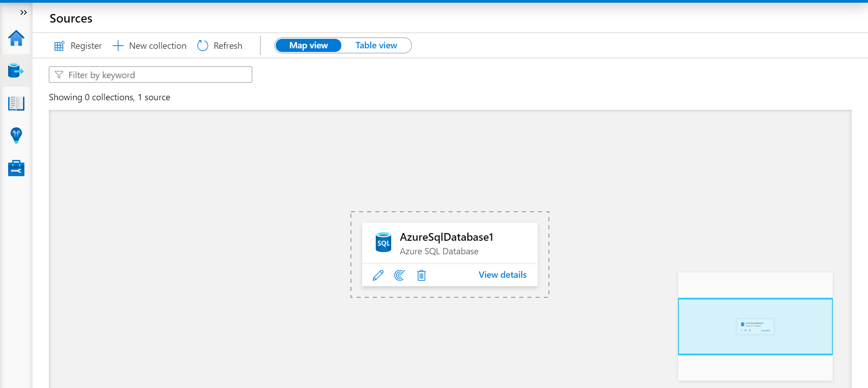Open the Insights lightbulb icon
This screenshot has height=388, width=868.
click(x=16, y=136)
